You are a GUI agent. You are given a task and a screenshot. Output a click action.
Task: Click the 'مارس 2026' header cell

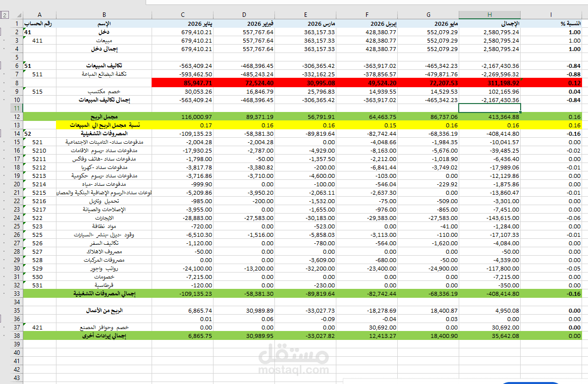click(306, 24)
